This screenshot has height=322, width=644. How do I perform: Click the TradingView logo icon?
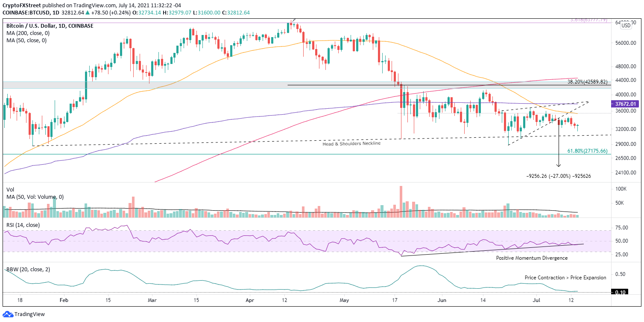point(8,314)
